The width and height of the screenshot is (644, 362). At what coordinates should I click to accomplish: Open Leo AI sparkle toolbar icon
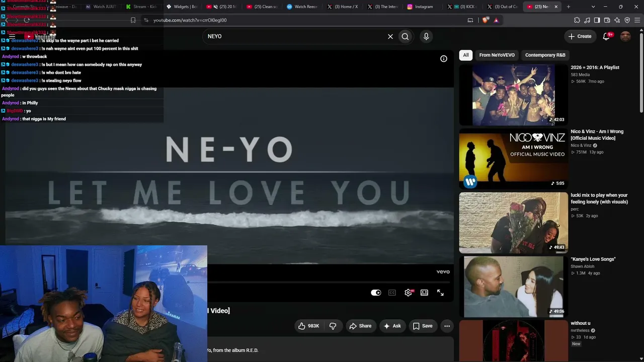pyautogui.click(x=617, y=20)
